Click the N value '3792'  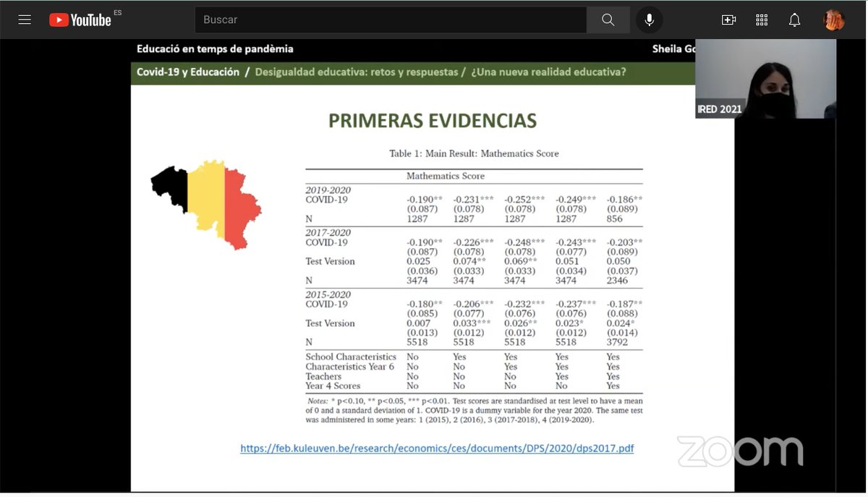[x=617, y=342]
